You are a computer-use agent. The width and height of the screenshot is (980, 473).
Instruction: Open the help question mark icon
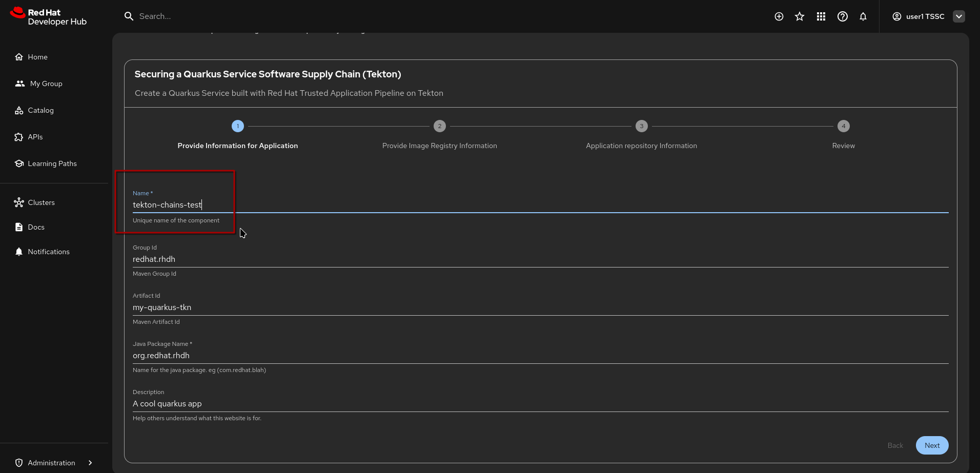coord(842,16)
